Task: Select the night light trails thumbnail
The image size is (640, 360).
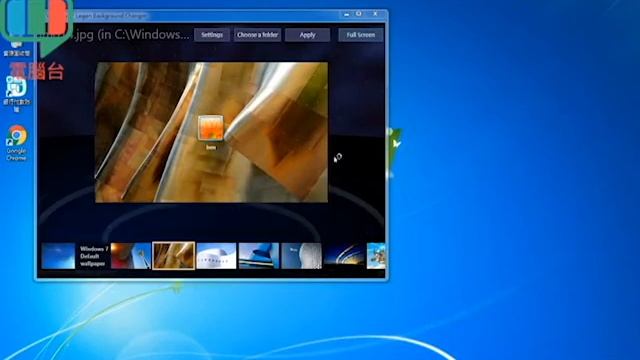Action: [344, 256]
